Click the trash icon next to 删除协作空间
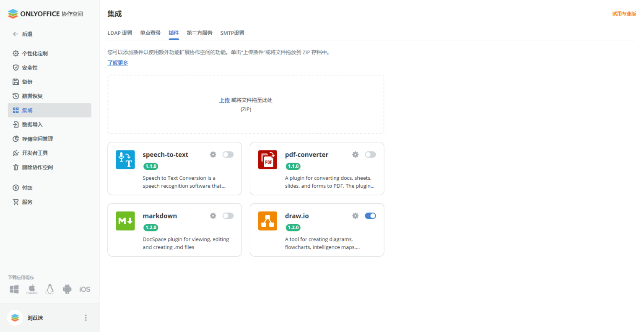This screenshot has width=644, height=332. (x=16, y=167)
